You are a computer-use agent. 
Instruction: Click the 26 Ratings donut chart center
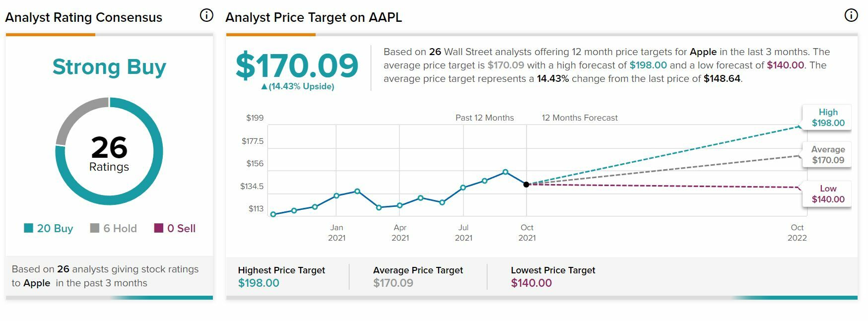(x=109, y=152)
